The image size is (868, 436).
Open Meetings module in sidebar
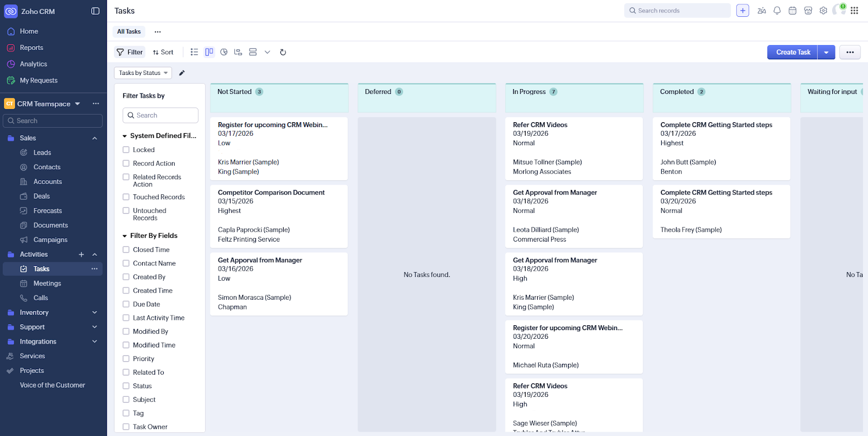47,283
